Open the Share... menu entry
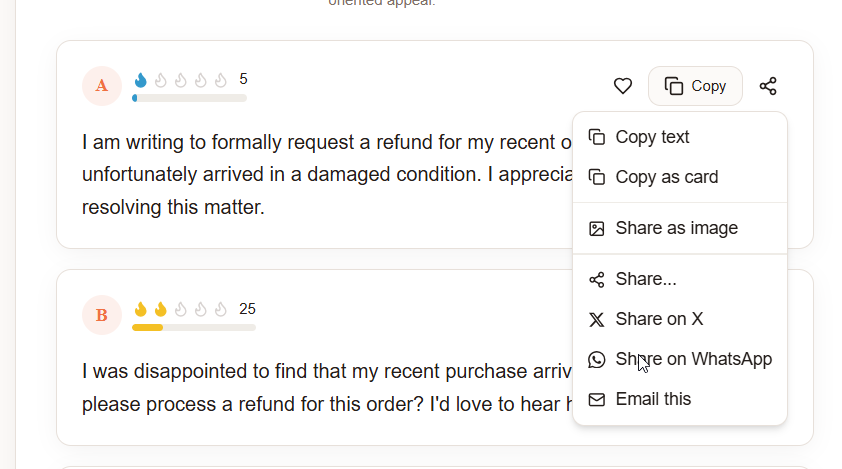This screenshot has height=469, width=842. [646, 279]
